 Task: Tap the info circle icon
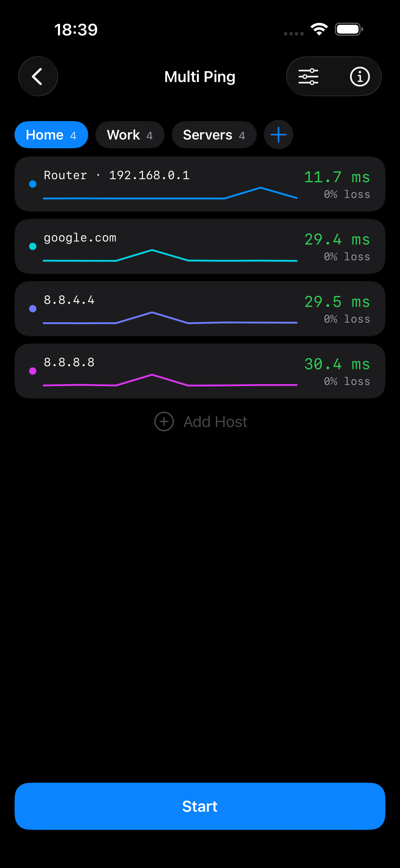[x=359, y=77]
